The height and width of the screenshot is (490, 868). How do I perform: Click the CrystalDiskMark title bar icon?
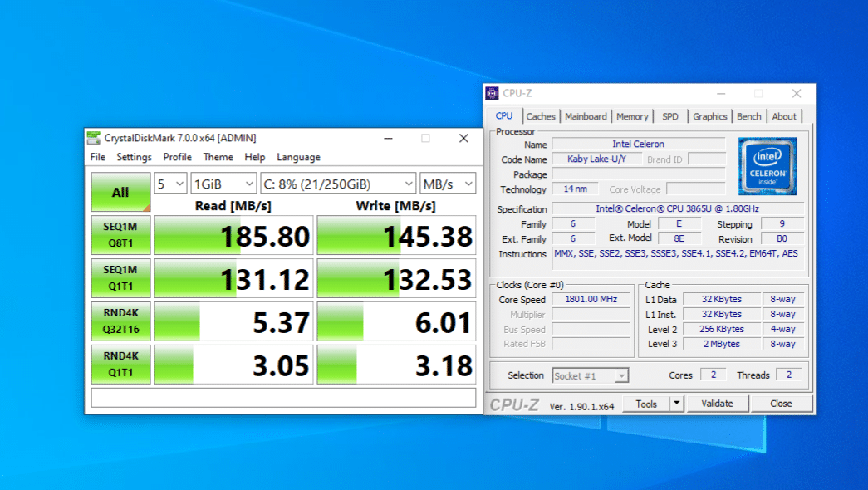(x=94, y=138)
